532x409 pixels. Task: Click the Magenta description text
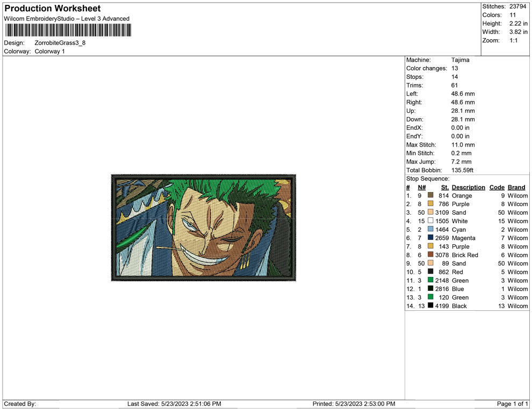[x=463, y=238]
